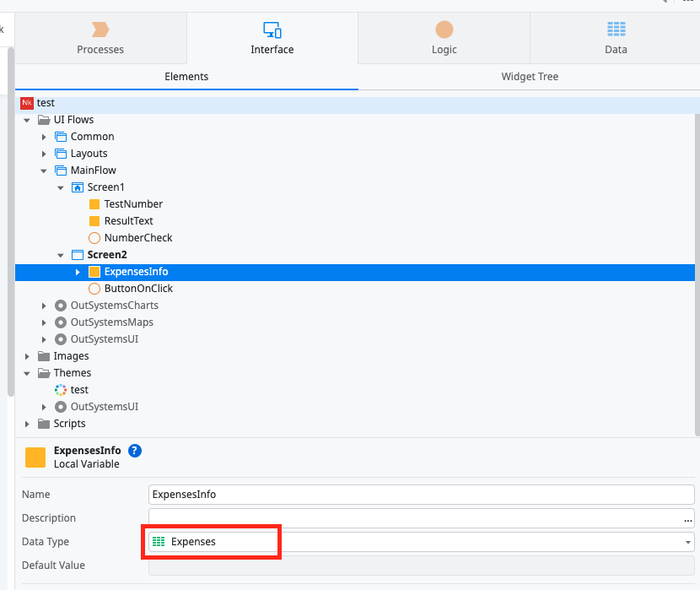Click the Themes folder icon
Image resolution: width=700 pixels, height=590 pixels.
[44, 373]
